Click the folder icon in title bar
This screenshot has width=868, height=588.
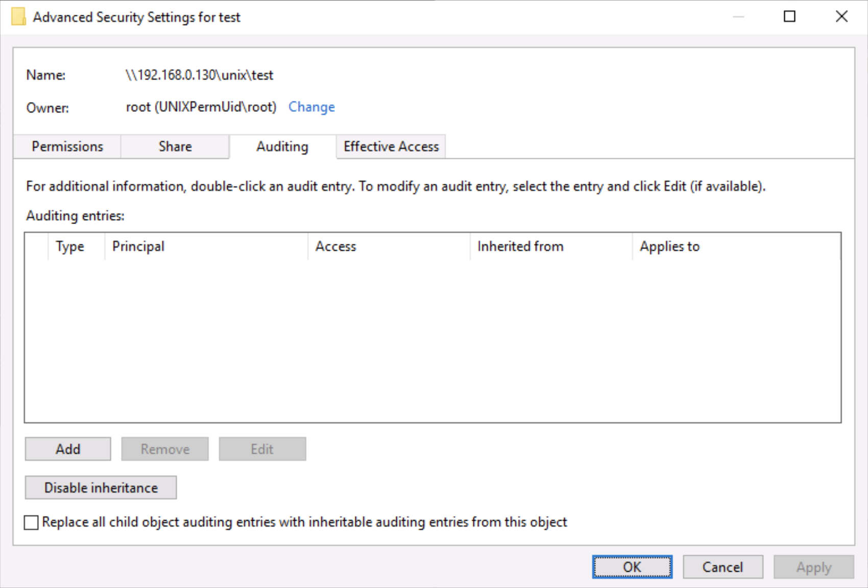[18, 17]
